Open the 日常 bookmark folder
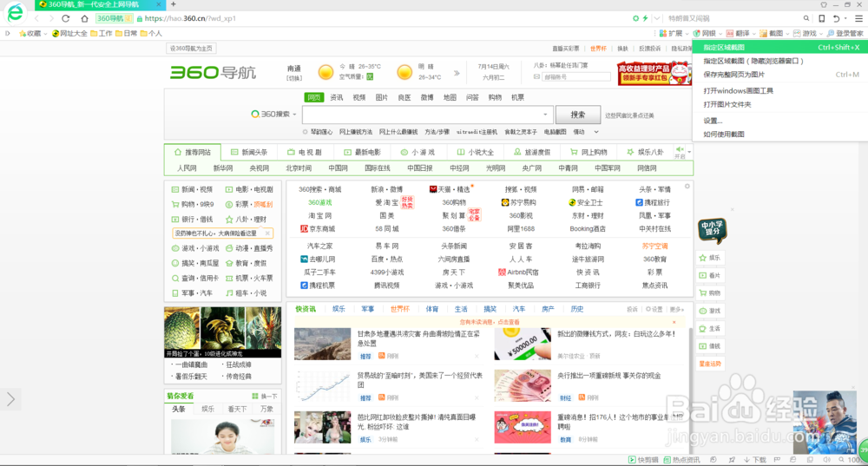This screenshot has height=466, width=868. click(x=127, y=33)
